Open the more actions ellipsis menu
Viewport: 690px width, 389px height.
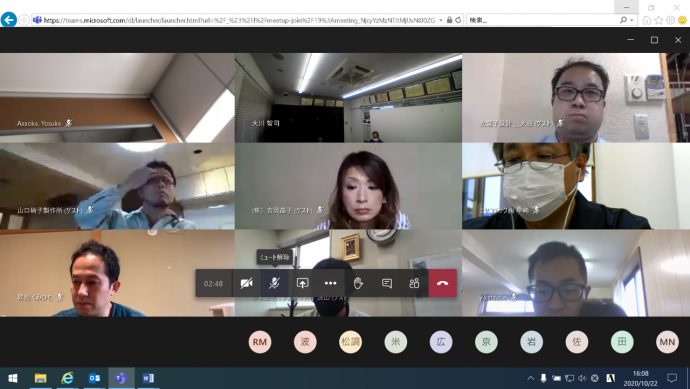pyautogui.click(x=330, y=283)
